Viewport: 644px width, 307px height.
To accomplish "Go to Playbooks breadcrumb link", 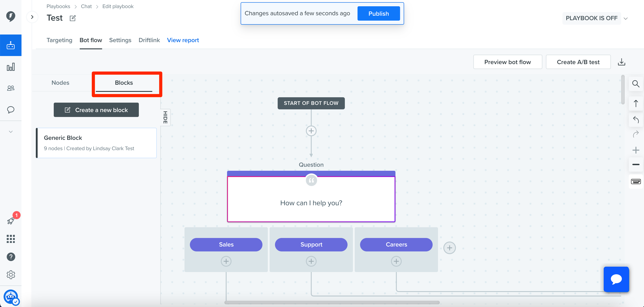I will [x=58, y=6].
